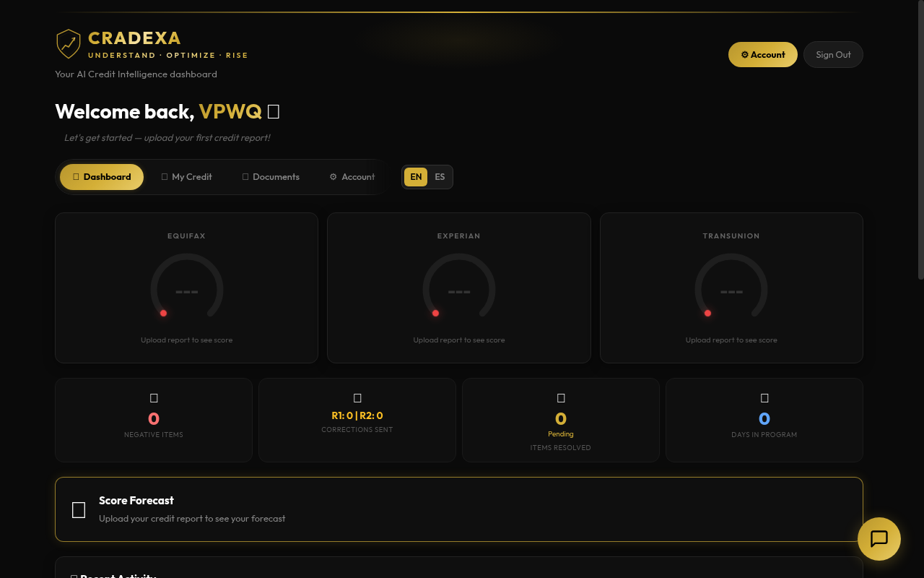Switch language to ES

coord(440,177)
